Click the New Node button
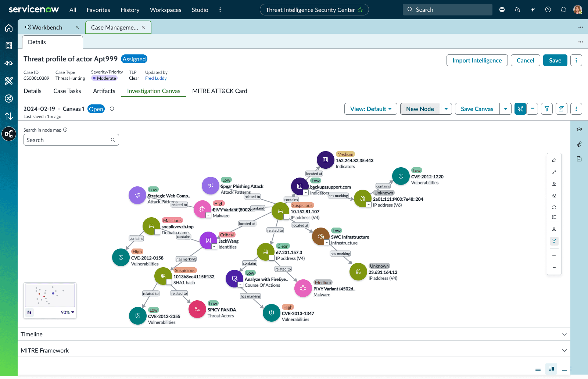 pos(420,109)
